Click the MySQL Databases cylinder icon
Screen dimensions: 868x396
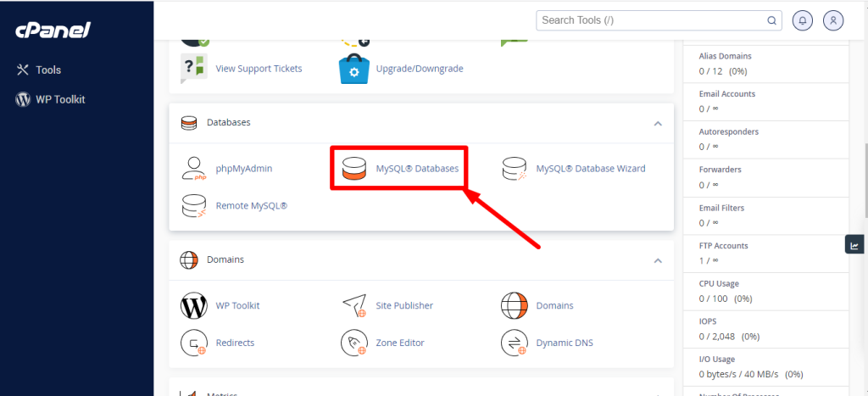(x=354, y=169)
